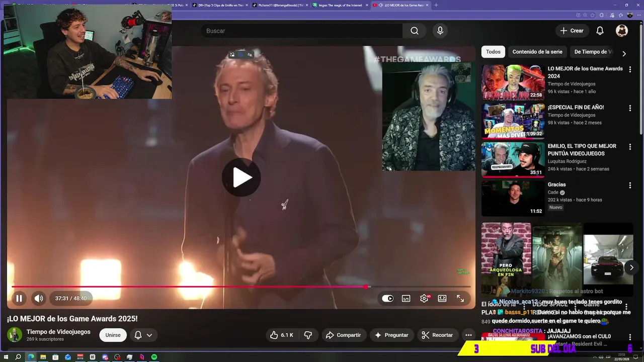This screenshot has height=362, width=644.
Task: Click the large play button over the video
Action: tap(242, 177)
